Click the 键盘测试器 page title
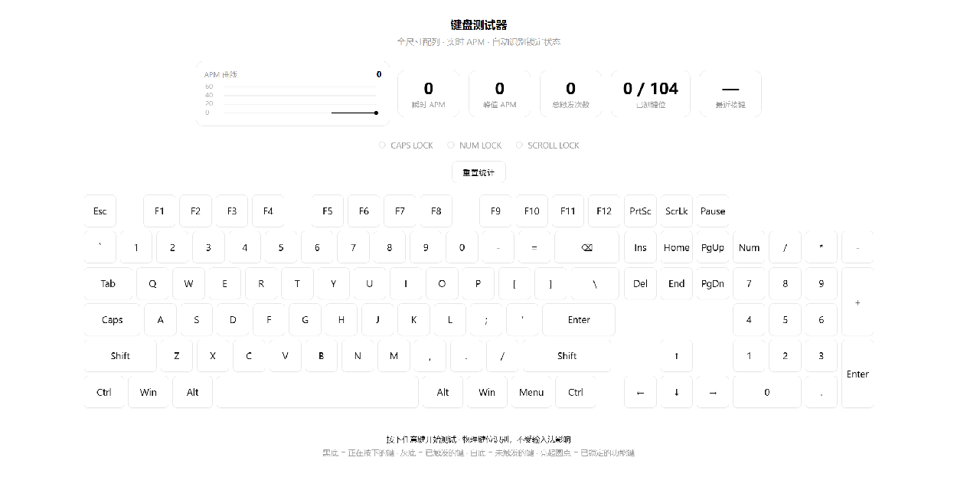This screenshot has height=490, width=980. click(479, 25)
